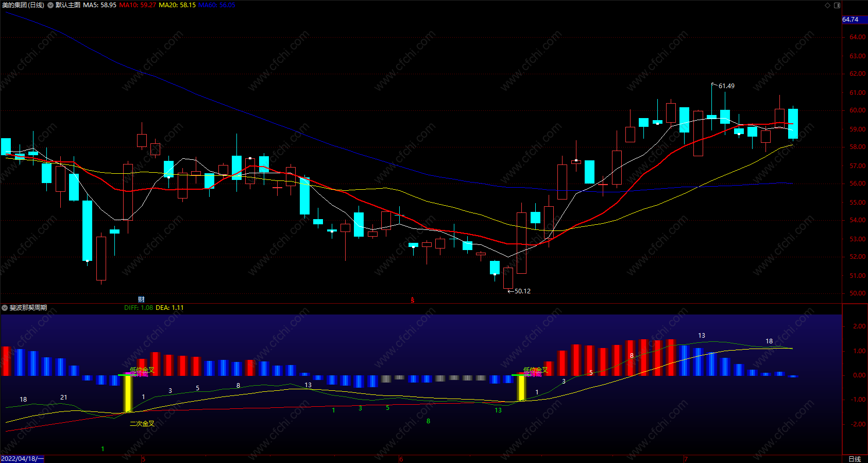The image size is (868, 463).
Task: Click the month 6 marker on time axis
Action: tap(401, 459)
